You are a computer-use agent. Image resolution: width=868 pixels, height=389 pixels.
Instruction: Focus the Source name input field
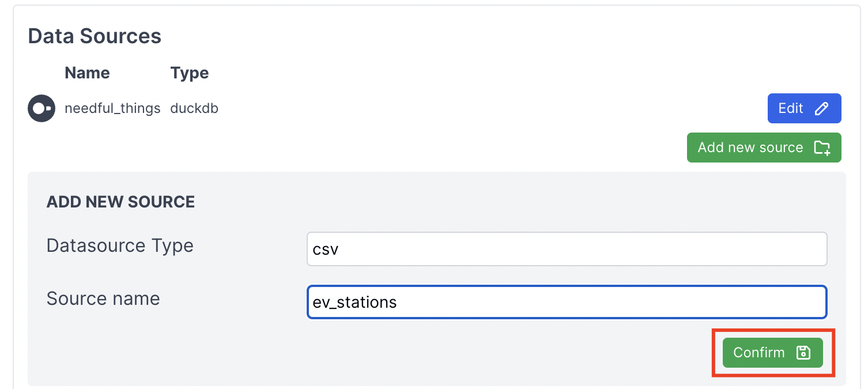point(567,302)
